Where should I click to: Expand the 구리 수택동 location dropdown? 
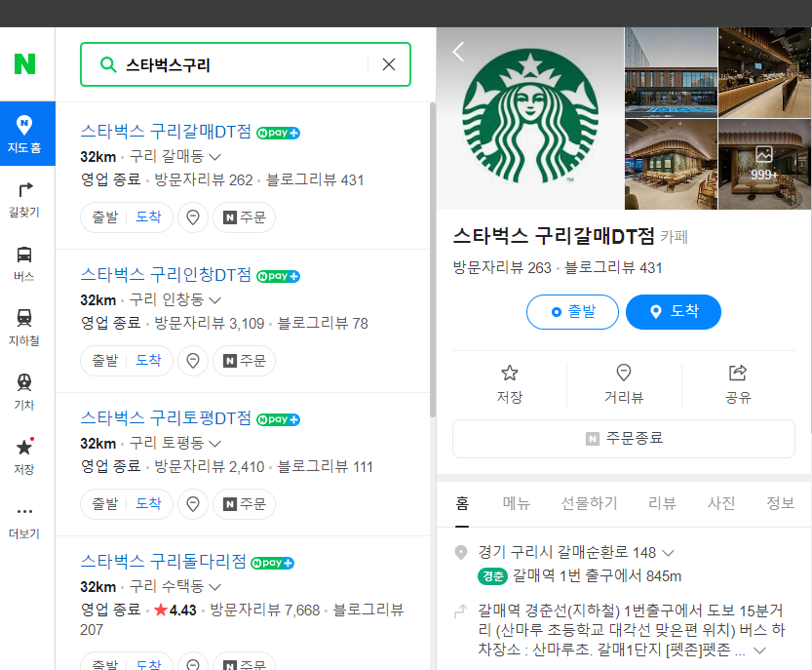pyautogui.click(x=213, y=586)
